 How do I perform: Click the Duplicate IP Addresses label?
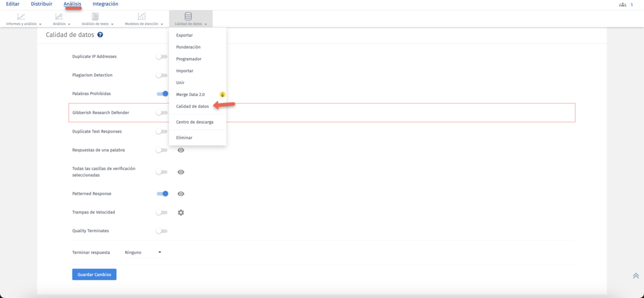click(94, 56)
